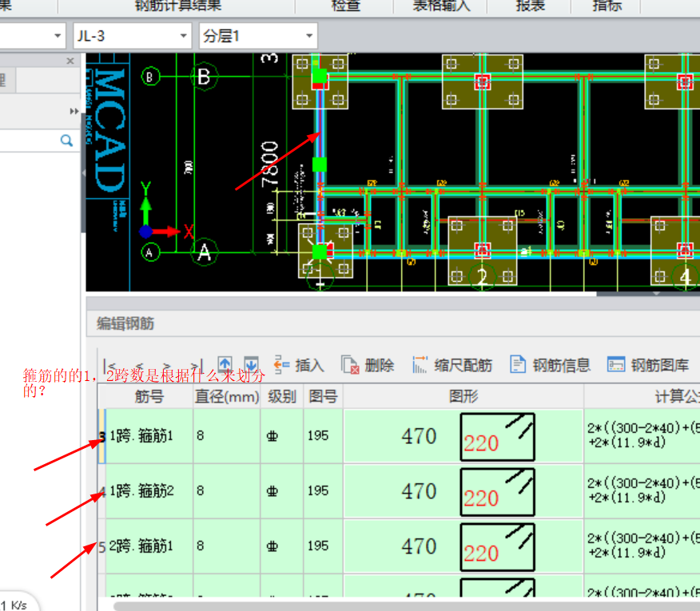The width and height of the screenshot is (700, 611).
Task: Expand the left panel double-arrow chevron
Action: coord(74,111)
